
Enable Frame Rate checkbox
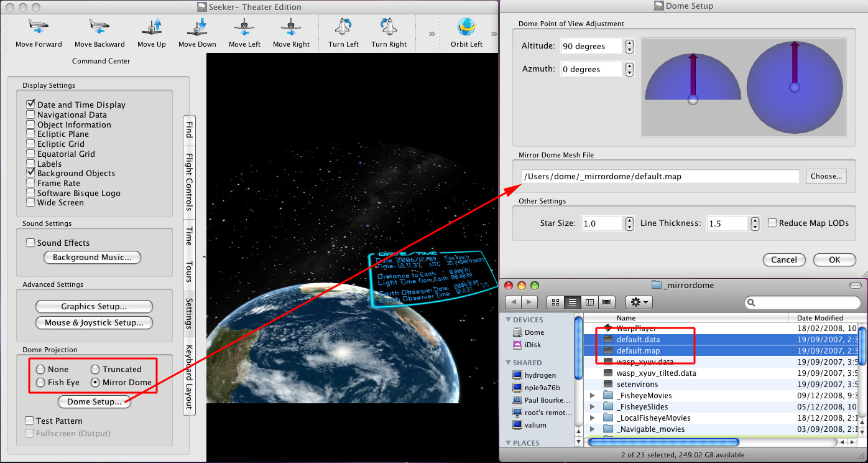(x=30, y=183)
